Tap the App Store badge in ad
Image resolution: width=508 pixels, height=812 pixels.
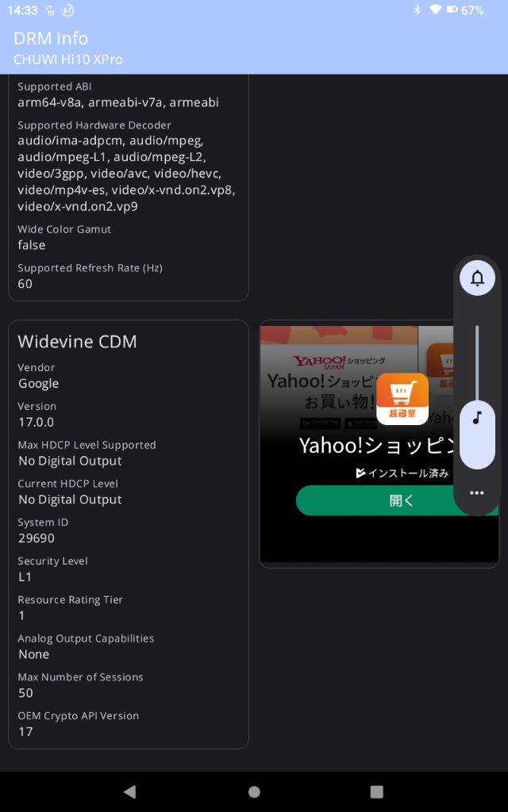(x=361, y=423)
